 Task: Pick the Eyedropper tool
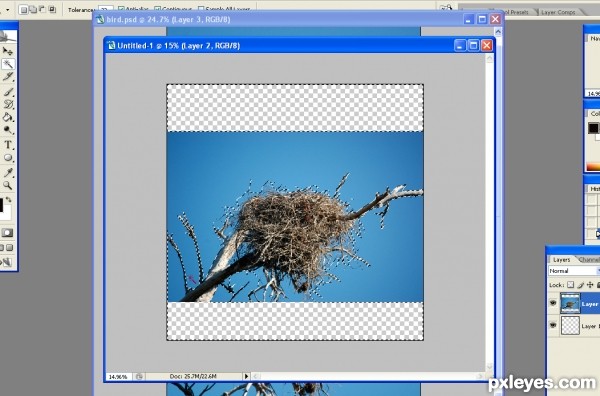pos(8,173)
